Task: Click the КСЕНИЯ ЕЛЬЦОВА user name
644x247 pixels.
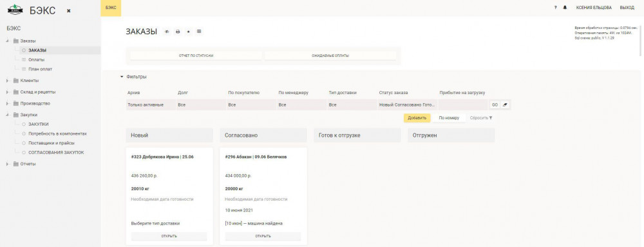Action: pos(594,8)
